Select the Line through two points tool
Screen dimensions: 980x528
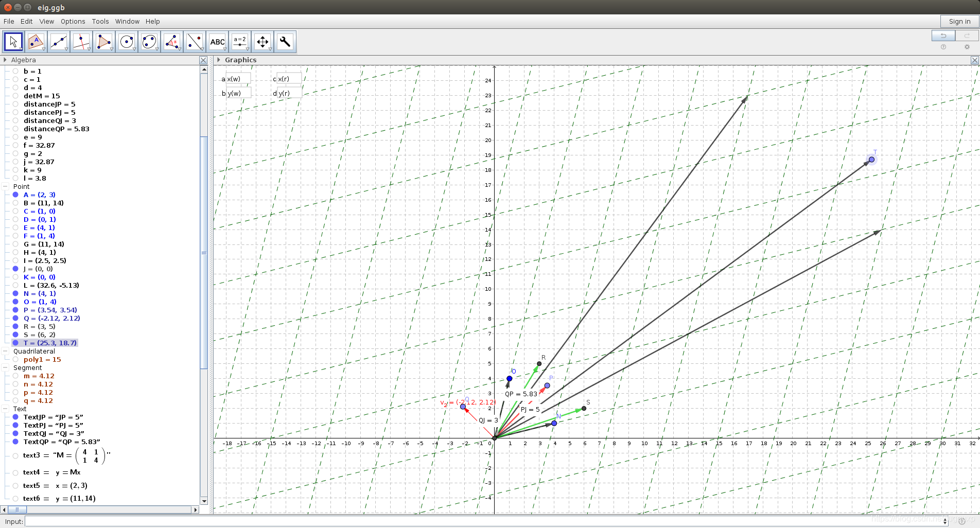point(59,42)
